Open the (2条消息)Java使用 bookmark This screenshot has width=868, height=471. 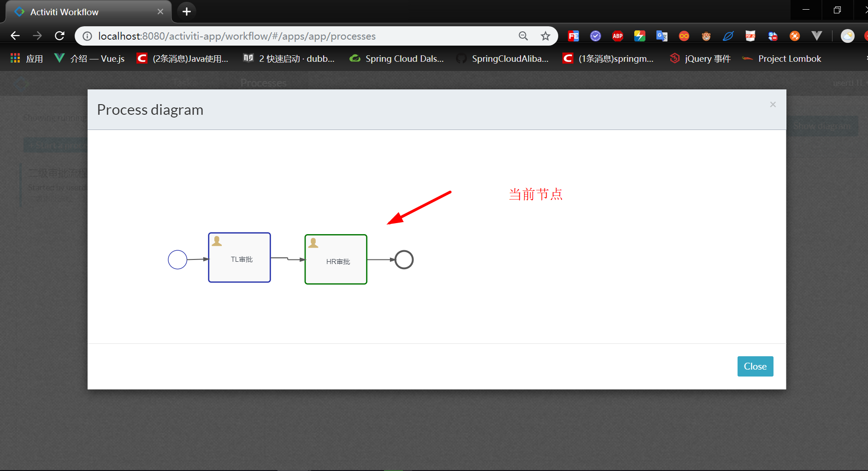tap(183, 59)
